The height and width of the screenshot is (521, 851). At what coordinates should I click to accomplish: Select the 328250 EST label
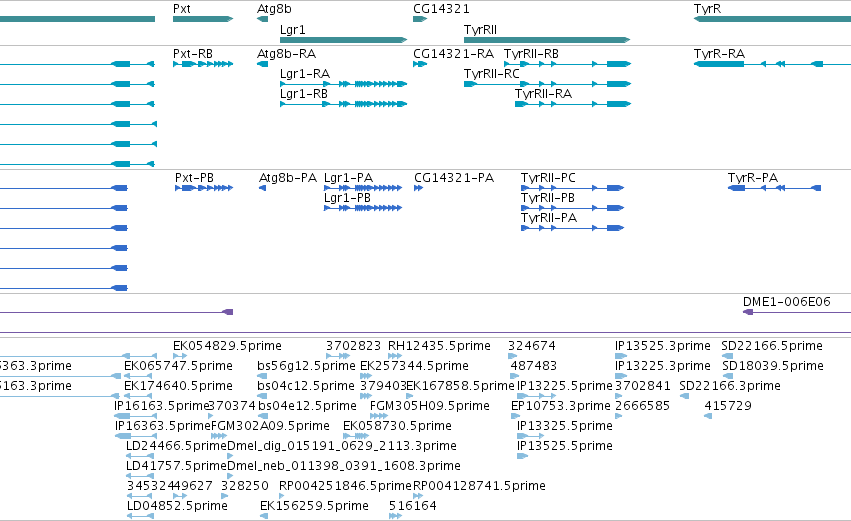click(x=245, y=486)
